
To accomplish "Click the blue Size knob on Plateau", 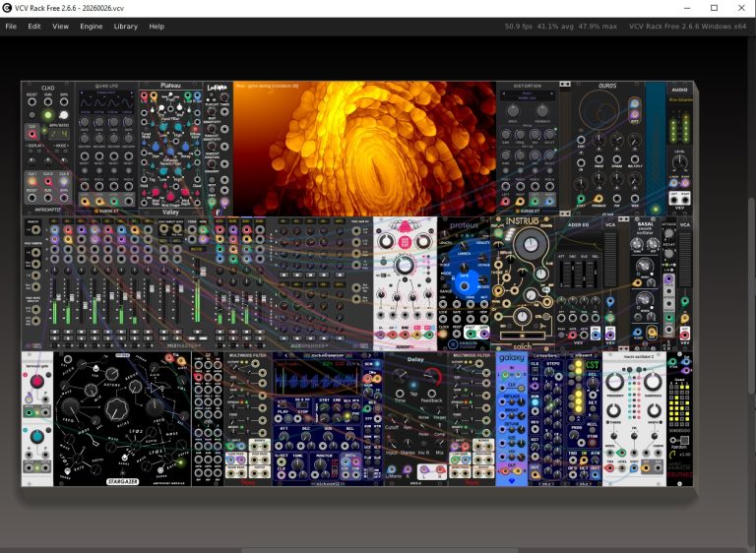I will point(157,148).
